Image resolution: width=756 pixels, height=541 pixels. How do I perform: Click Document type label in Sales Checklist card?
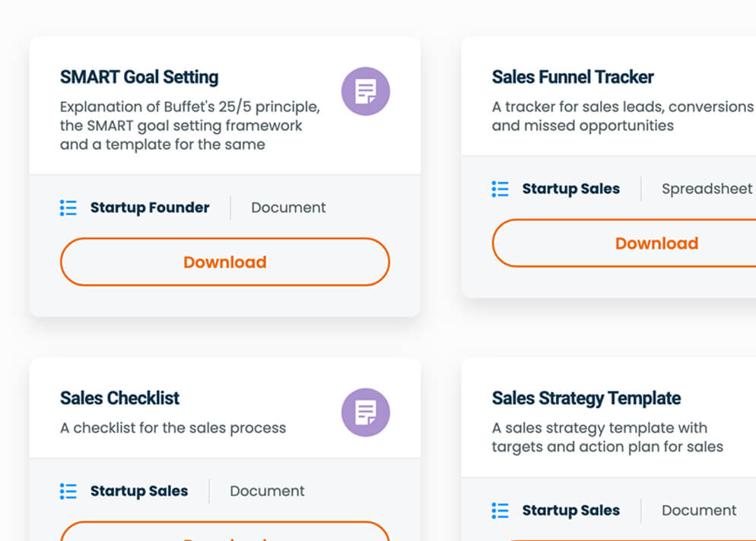[267, 492]
